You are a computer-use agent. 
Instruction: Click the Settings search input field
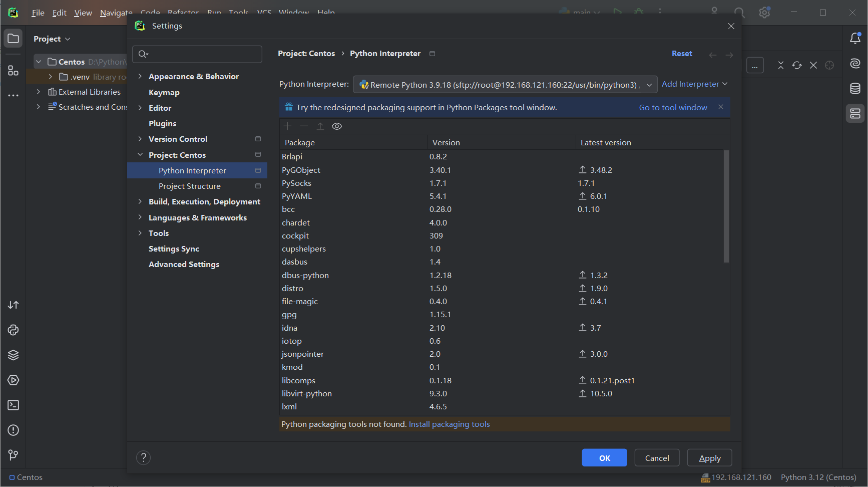click(197, 54)
